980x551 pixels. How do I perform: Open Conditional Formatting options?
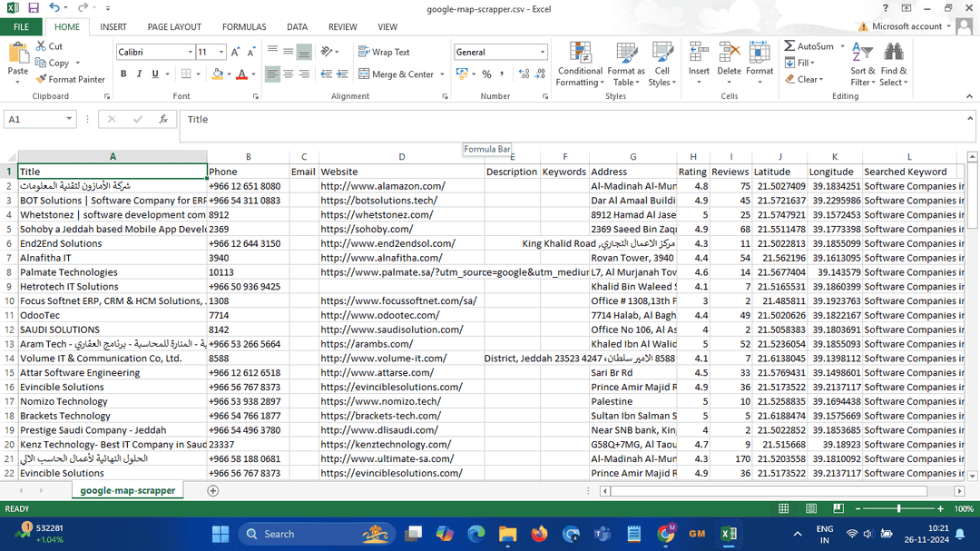(x=579, y=64)
